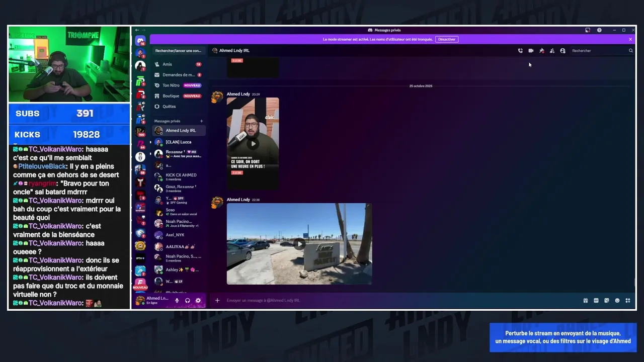This screenshot has width=644, height=362.
Task: Open Noah Pacino playing FRaternity chat
Action: point(179,223)
